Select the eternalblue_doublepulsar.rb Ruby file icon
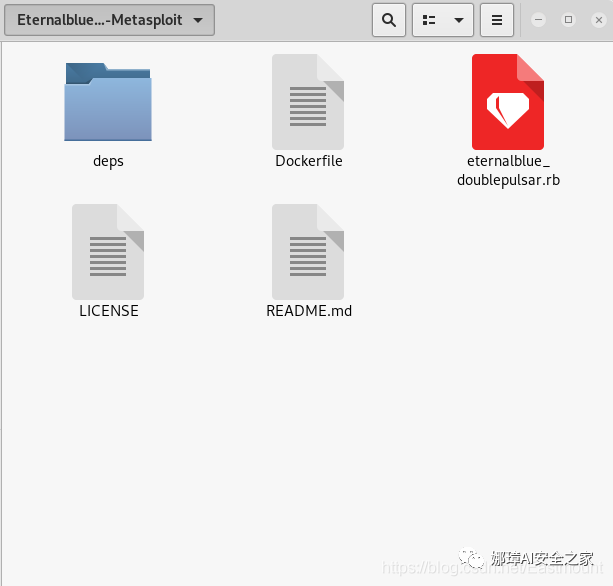 coord(508,102)
